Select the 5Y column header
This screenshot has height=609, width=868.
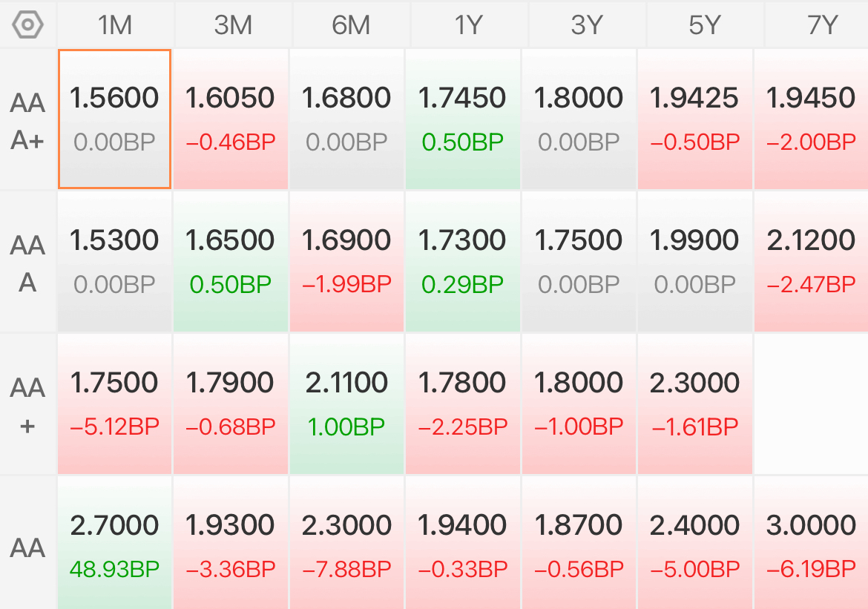click(x=705, y=25)
